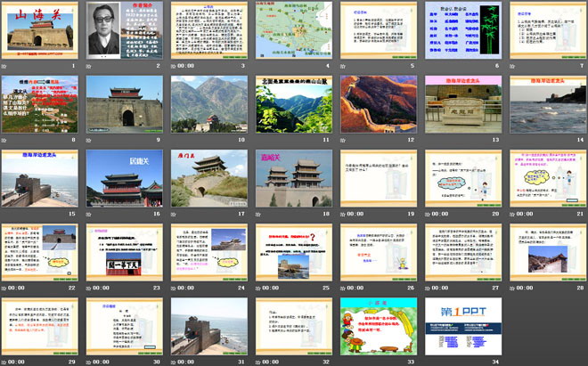The image size is (588, 366).
Task: Select the Great Wall slide 12
Action: click(375, 102)
